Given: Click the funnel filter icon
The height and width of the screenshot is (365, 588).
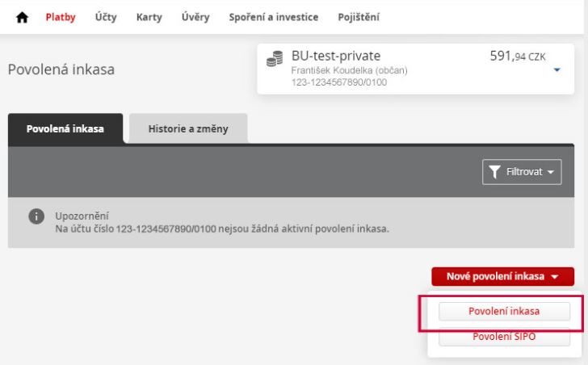Looking at the screenshot, I should click(494, 172).
